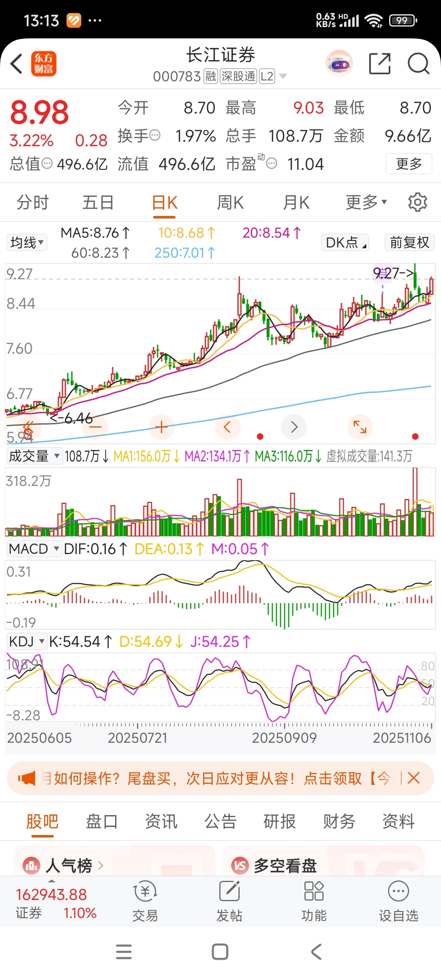The image size is (441, 980).
Task: Open the 研报 tab
Action: (x=280, y=822)
